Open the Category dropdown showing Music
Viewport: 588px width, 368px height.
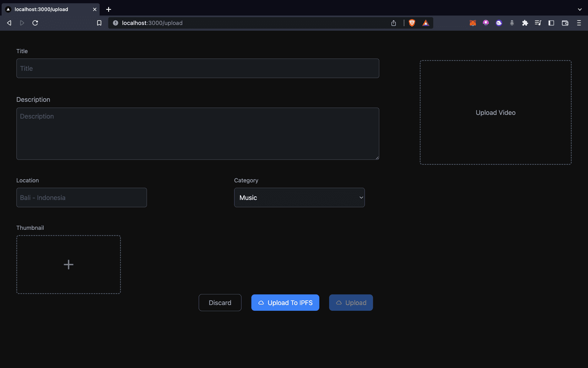click(x=299, y=197)
